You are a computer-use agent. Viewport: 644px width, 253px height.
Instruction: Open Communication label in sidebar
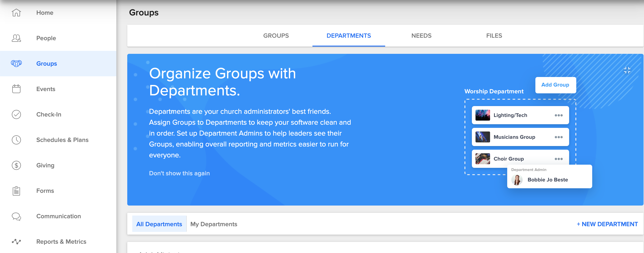click(59, 216)
